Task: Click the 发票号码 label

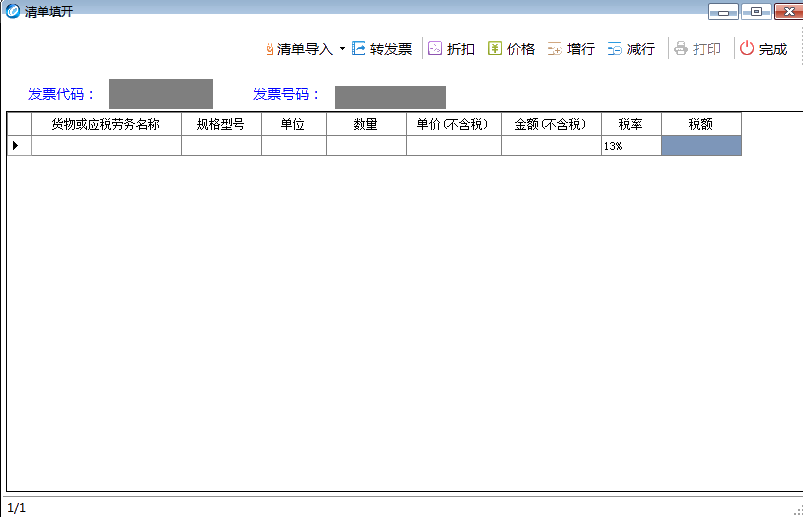Action: tap(286, 94)
